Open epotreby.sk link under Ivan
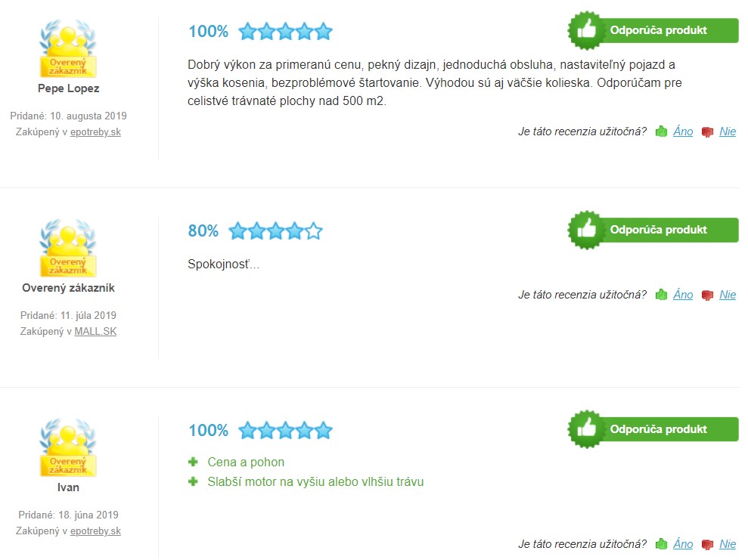The height and width of the screenshot is (560, 748). pos(95,531)
